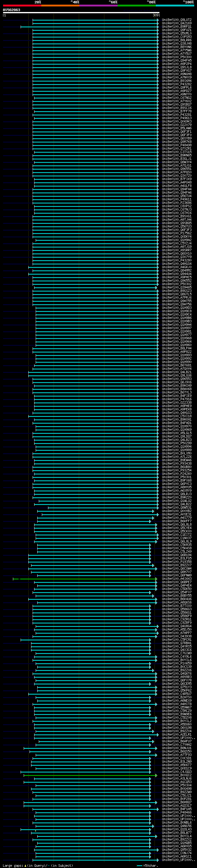Screen dimensions: 197x868
Task: Click the purple 60% identity legend segment
Action: coord(99,6)
